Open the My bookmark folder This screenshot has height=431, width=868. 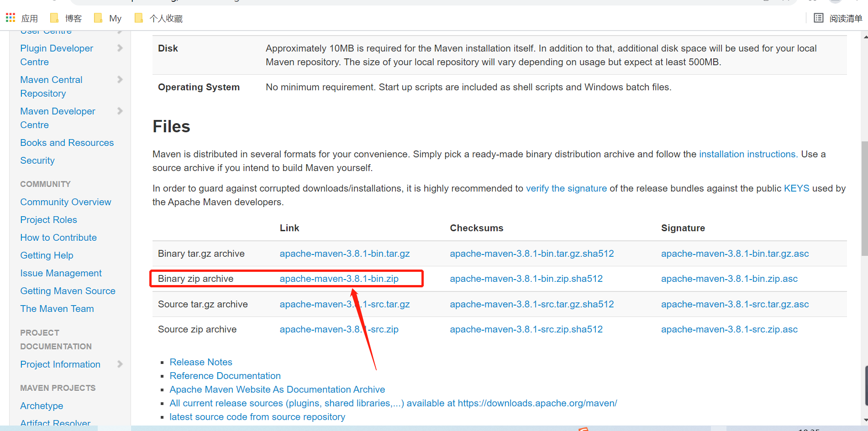108,18
